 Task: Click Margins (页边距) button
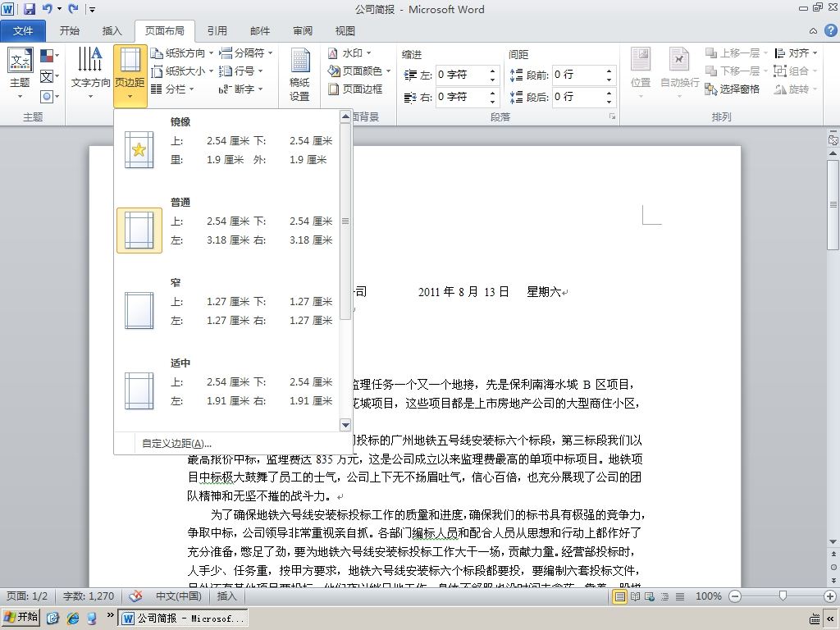[x=130, y=75]
